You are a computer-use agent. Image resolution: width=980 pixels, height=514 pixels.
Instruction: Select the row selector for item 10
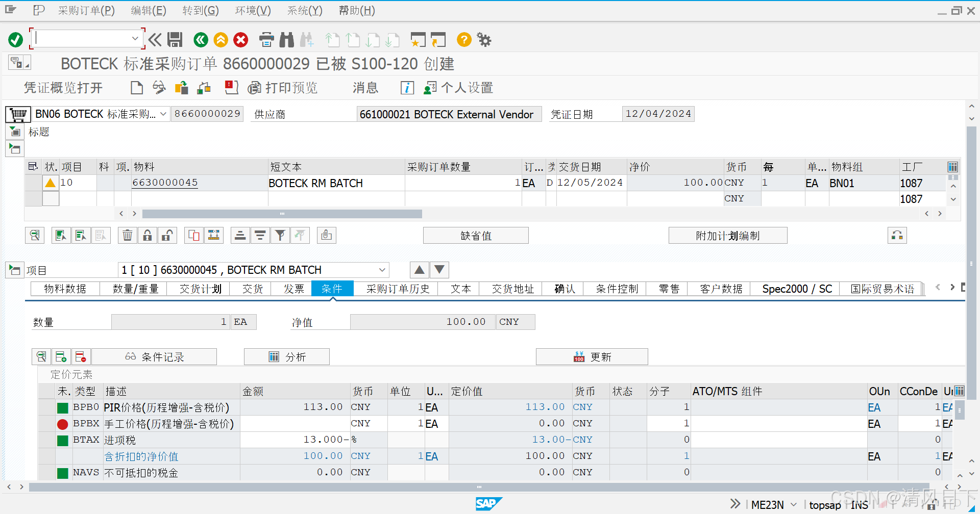[34, 183]
